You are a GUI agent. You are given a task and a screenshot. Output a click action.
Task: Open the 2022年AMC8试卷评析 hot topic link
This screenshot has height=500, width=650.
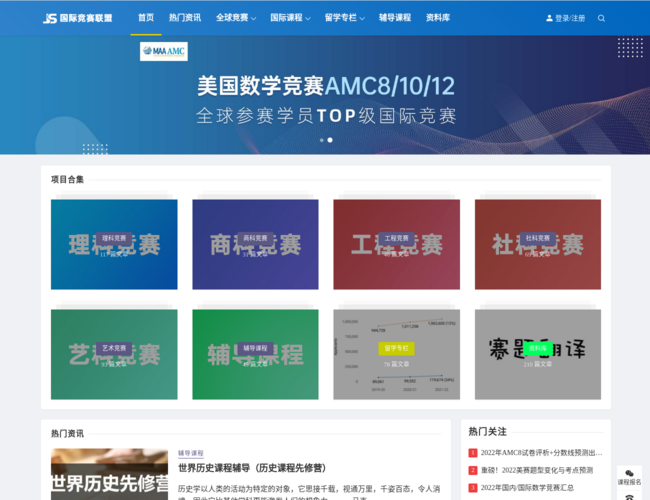click(x=541, y=453)
